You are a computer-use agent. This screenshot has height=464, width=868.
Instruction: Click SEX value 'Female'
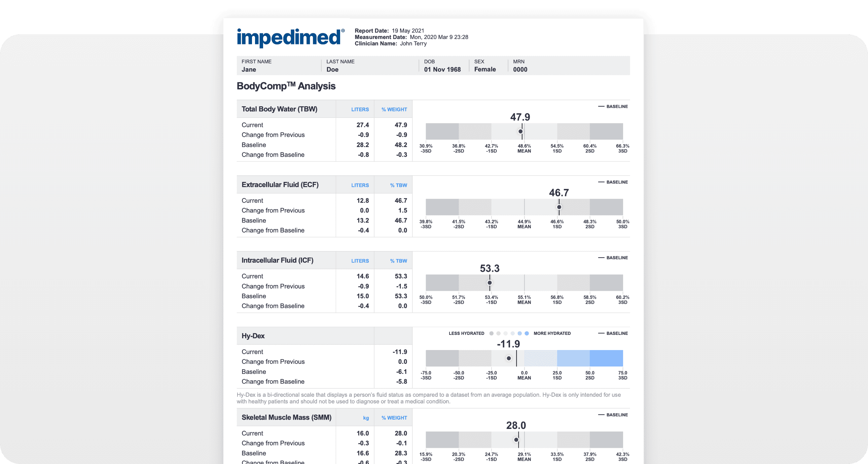485,69
